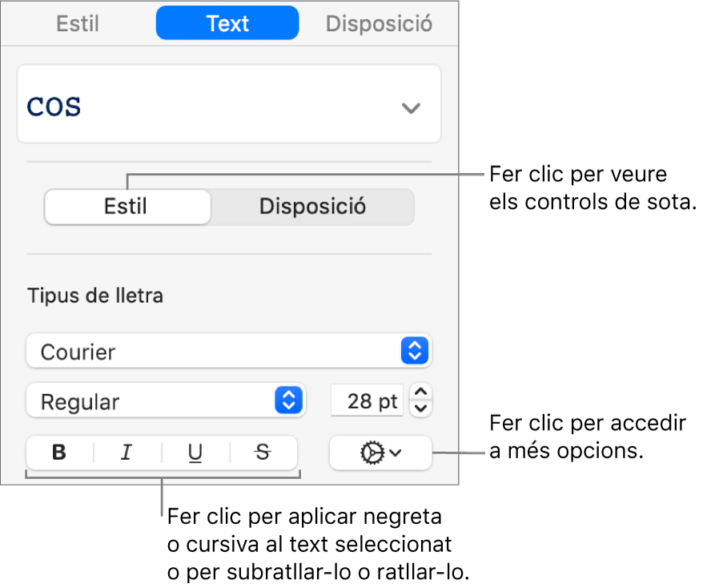Click font size down arrow
The width and height of the screenshot is (711, 588).
point(422,409)
